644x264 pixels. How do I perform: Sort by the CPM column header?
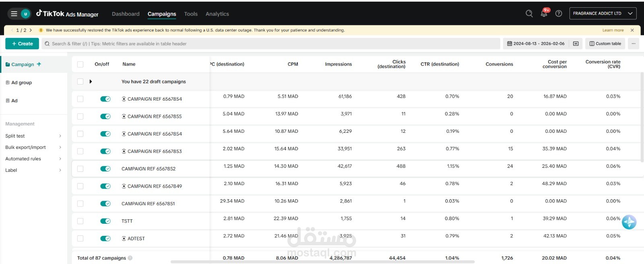293,64
